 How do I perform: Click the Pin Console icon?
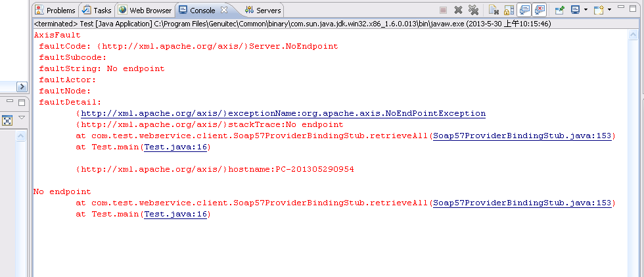click(559, 10)
